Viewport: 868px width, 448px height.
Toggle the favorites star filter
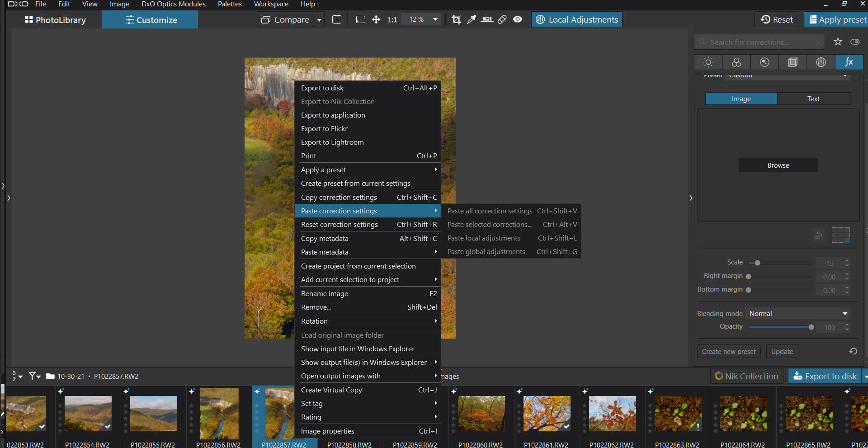click(x=838, y=42)
